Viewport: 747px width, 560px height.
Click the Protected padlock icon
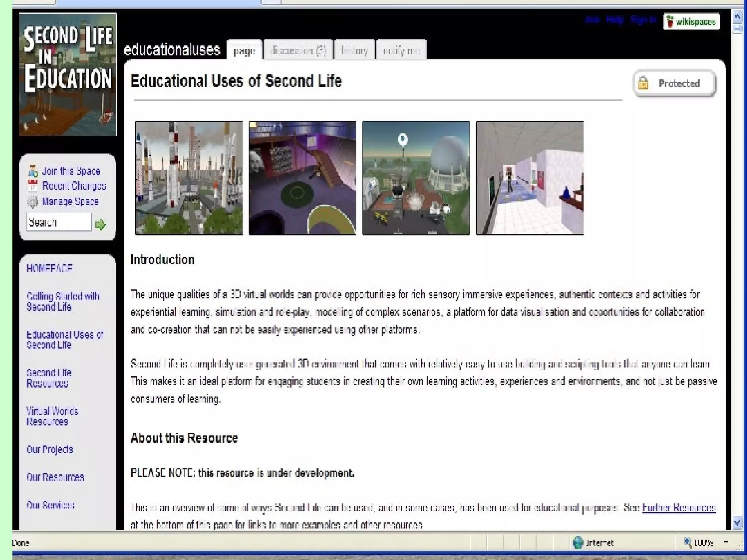(x=643, y=83)
